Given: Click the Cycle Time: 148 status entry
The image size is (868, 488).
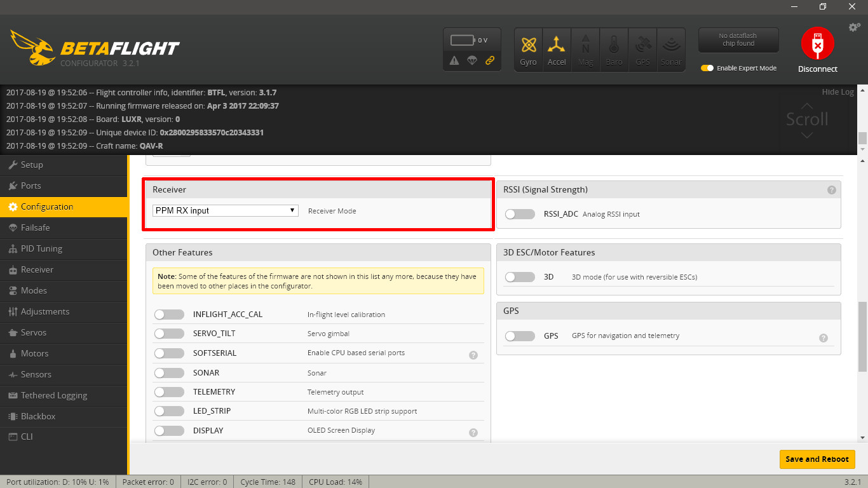Looking at the screenshot, I should pos(268,482).
